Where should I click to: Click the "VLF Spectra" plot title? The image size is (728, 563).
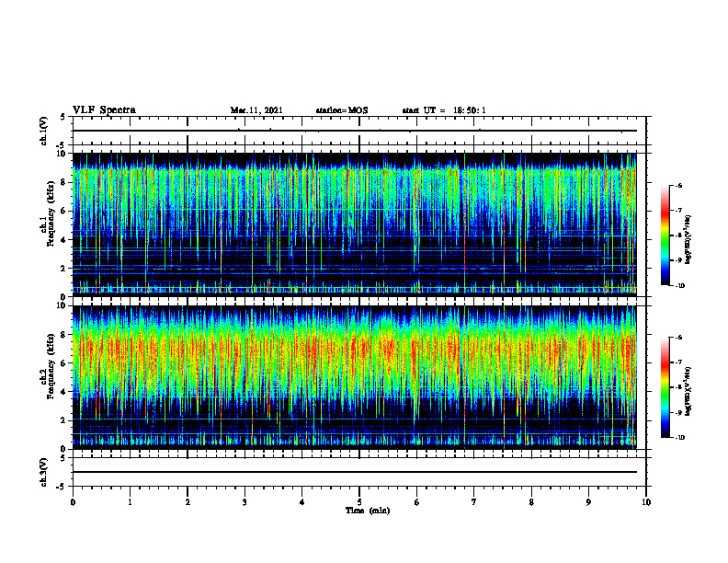tap(104, 110)
